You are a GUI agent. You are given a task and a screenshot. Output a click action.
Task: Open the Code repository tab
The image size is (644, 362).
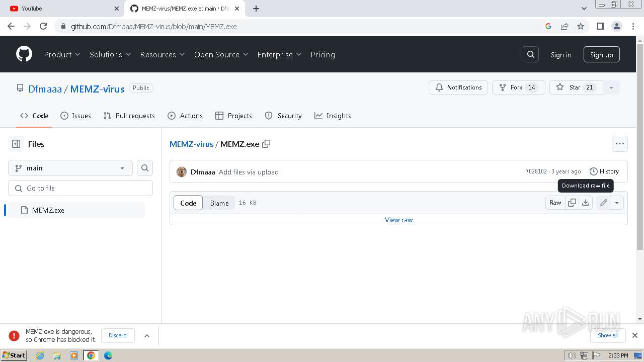(34, 116)
